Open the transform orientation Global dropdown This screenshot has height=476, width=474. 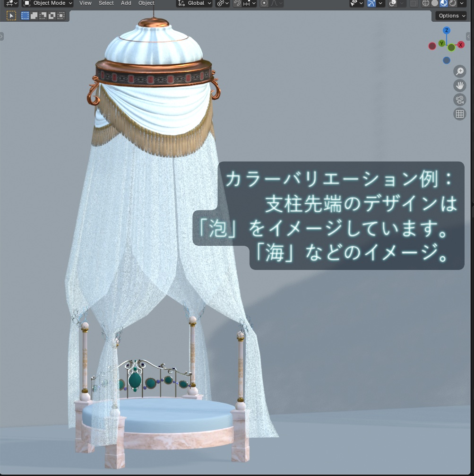pos(194,3)
